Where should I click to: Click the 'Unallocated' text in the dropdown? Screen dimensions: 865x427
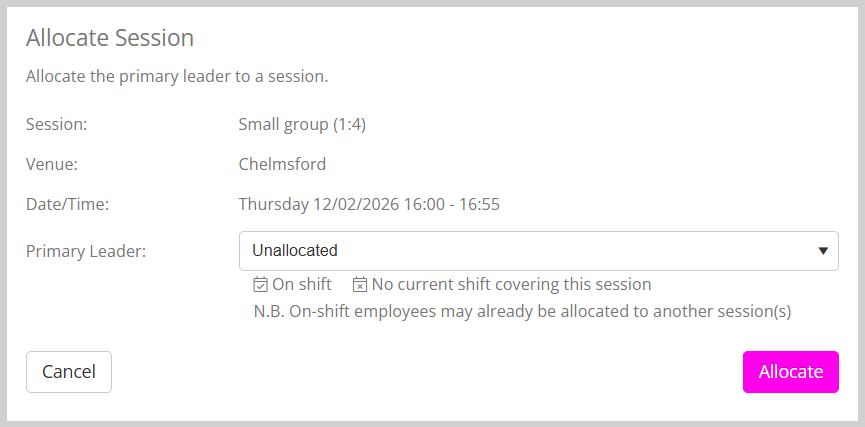pyautogui.click(x=295, y=251)
